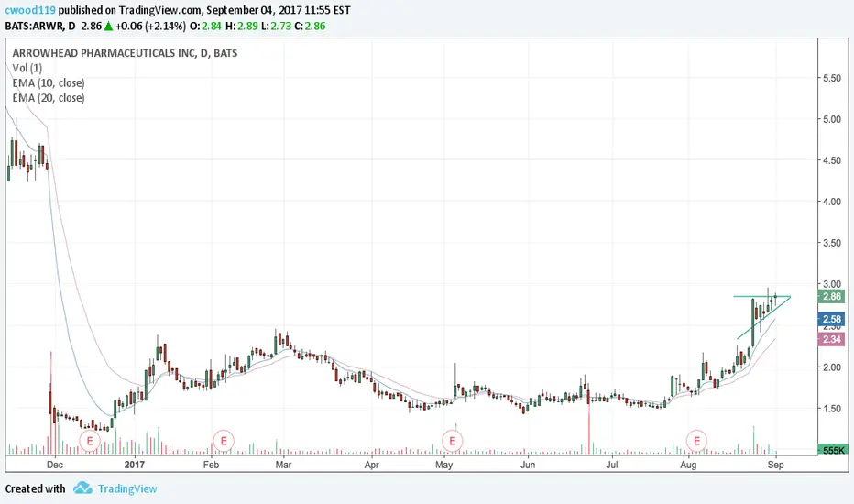Click the L:2.73 low value
The width and height of the screenshot is (854, 504).
coord(276,26)
